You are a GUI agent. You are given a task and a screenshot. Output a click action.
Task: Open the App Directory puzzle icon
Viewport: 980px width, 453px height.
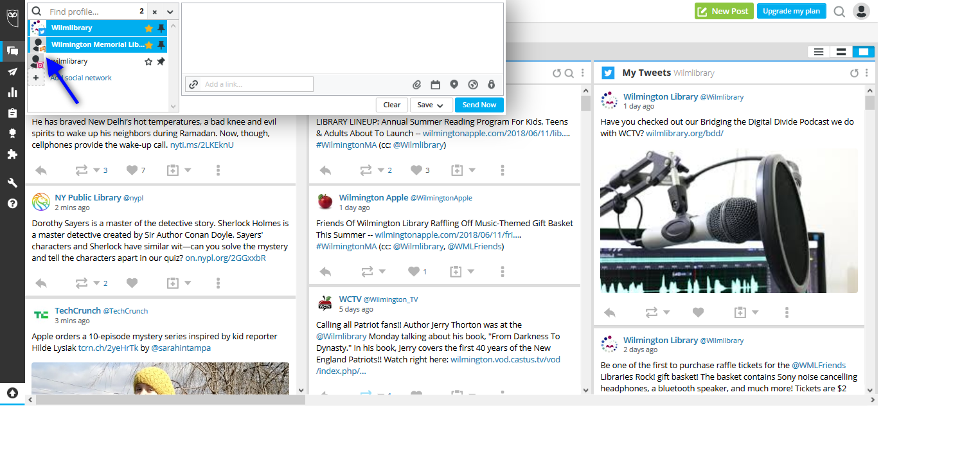[x=12, y=154]
